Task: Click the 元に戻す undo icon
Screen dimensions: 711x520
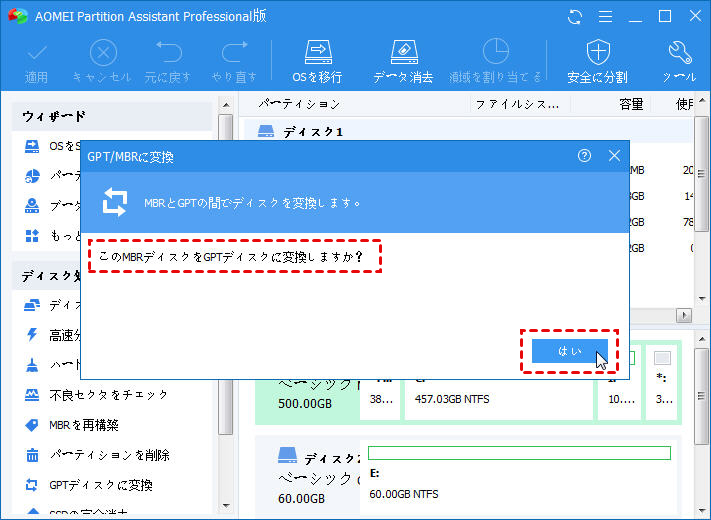Action: click(169, 52)
